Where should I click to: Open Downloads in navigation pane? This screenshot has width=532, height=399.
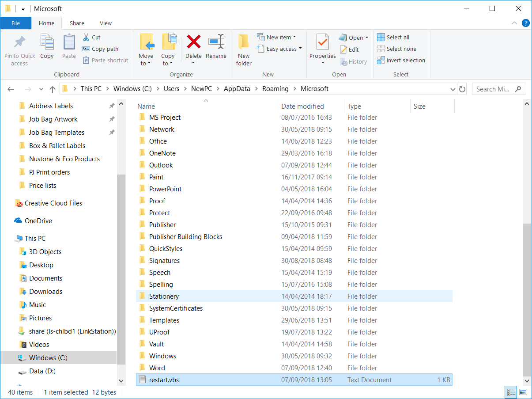pos(41,292)
